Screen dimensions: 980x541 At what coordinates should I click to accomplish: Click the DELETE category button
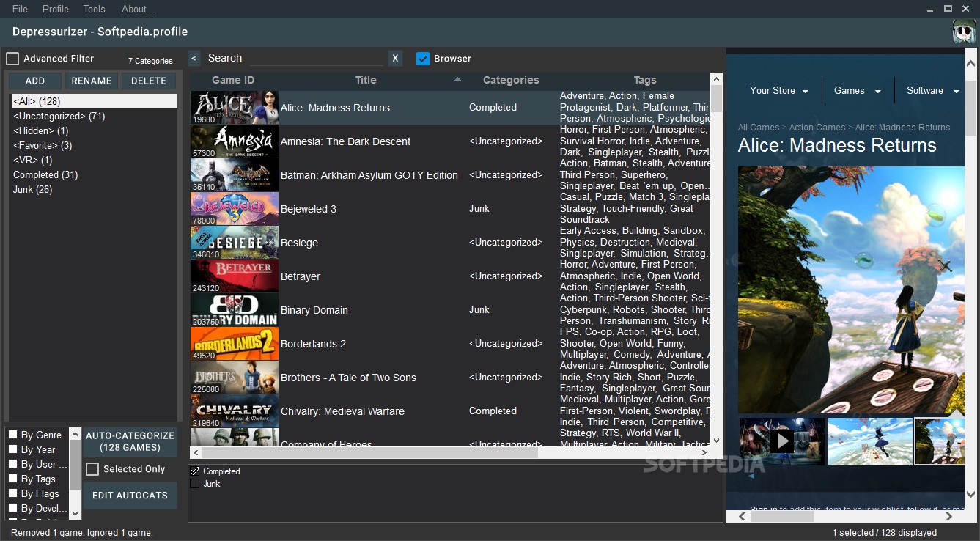click(149, 81)
